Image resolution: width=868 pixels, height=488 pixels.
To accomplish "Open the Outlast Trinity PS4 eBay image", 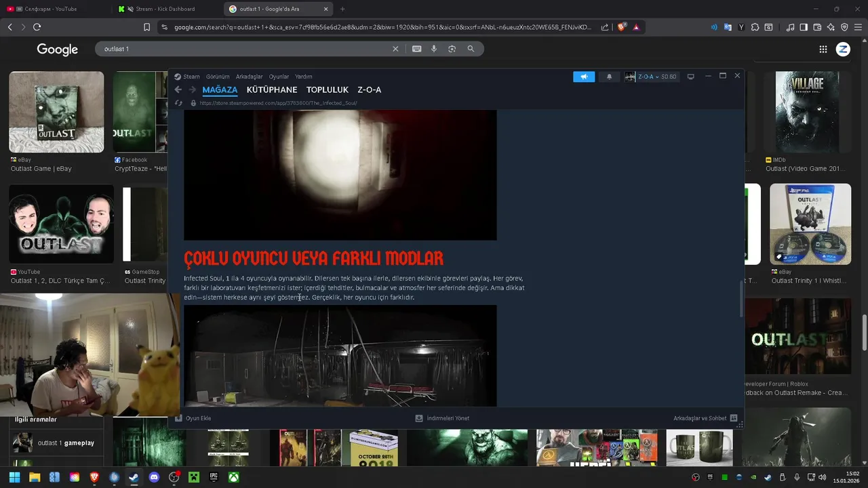I will tap(810, 224).
